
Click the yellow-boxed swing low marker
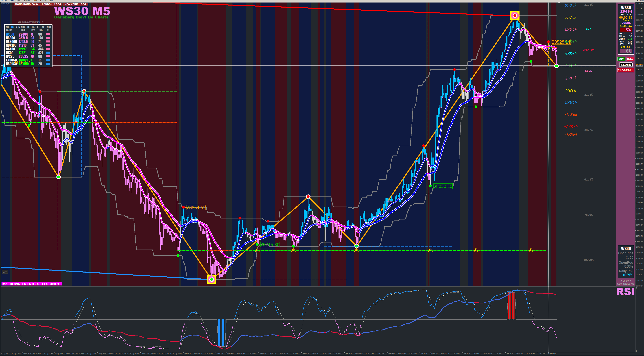212,279
